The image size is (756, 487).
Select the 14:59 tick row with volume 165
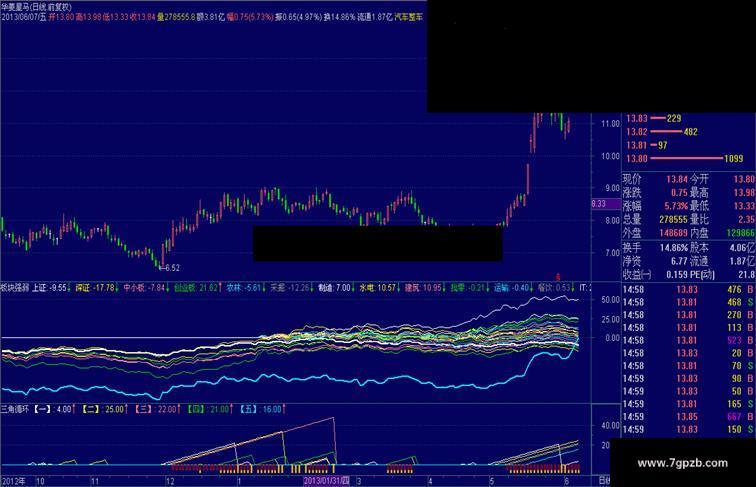click(688, 404)
